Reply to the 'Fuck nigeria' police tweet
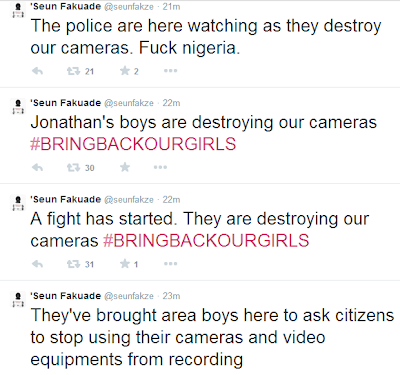The height and width of the screenshot is (375, 400). point(37,71)
